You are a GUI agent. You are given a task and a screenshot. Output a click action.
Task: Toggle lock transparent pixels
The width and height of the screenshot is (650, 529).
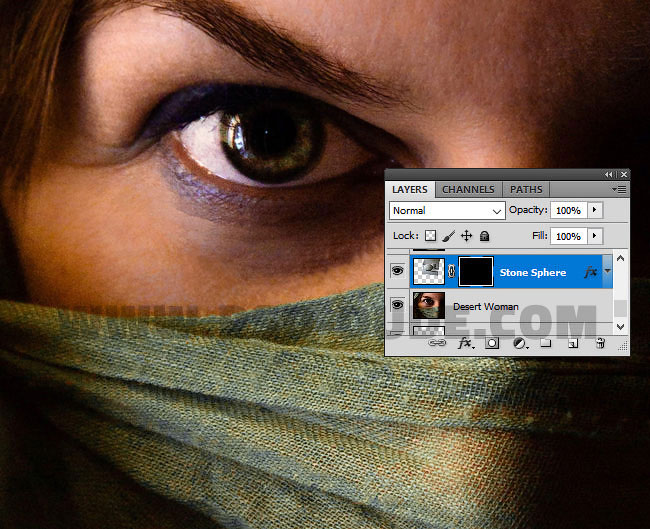[x=431, y=236]
